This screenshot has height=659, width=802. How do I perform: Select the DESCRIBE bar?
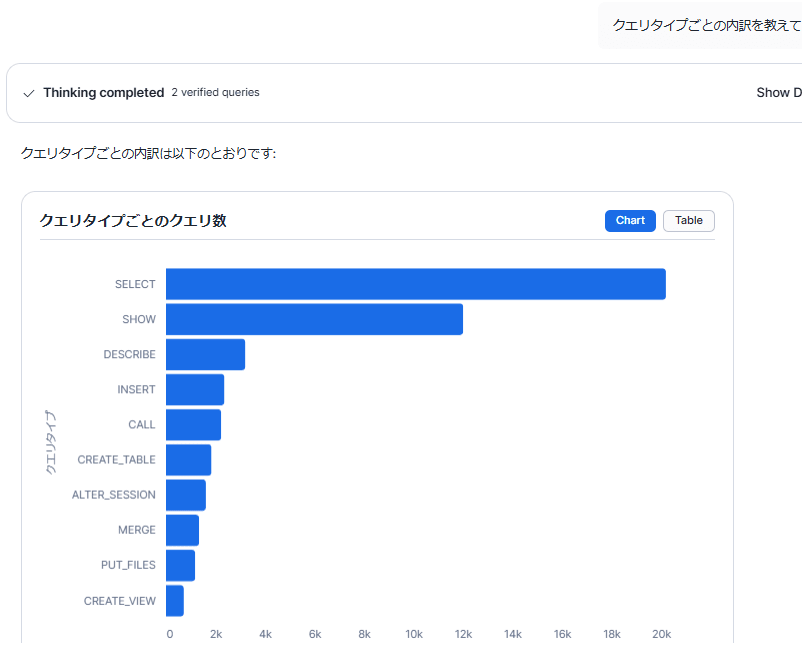click(205, 355)
